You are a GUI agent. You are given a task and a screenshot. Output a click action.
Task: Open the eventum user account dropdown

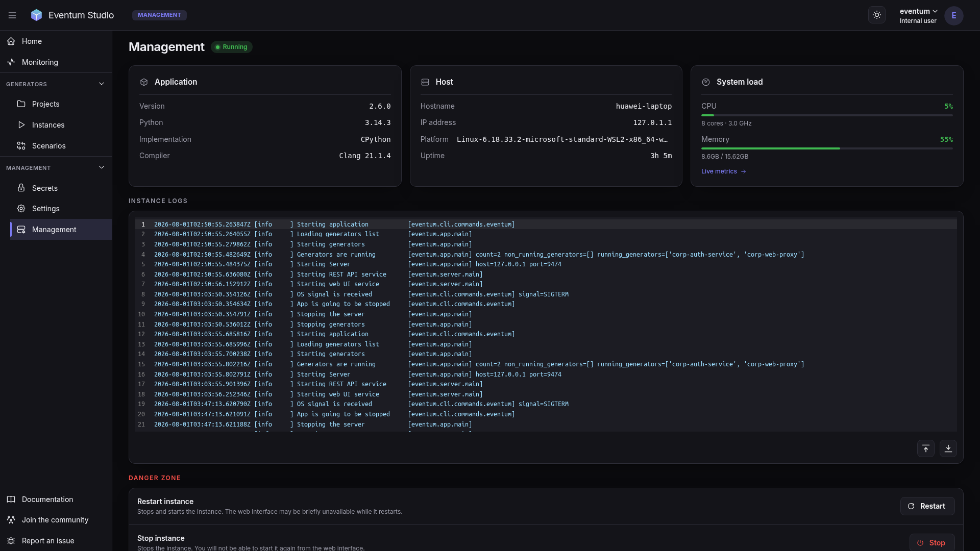(x=918, y=15)
